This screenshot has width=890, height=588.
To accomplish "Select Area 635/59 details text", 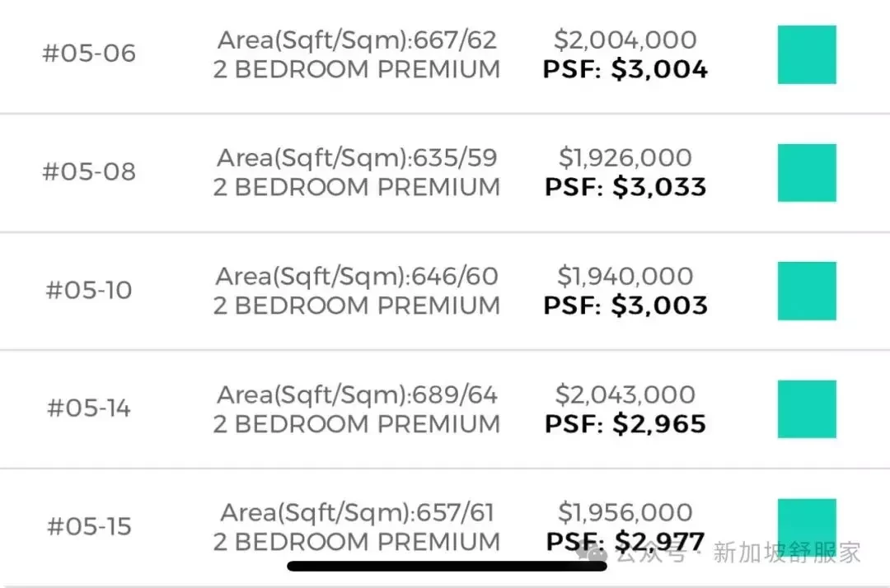I will click(x=357, y=158).
